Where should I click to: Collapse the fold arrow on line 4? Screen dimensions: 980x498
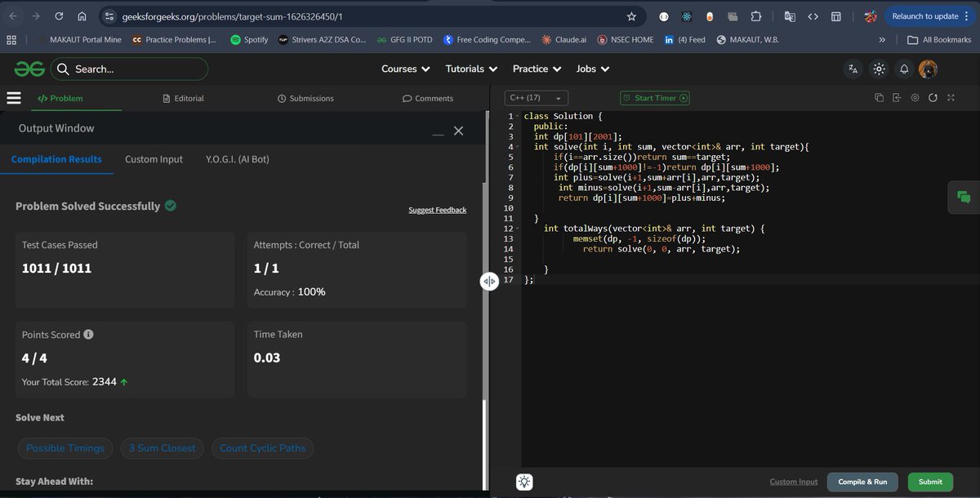click(x=518, y=147)
